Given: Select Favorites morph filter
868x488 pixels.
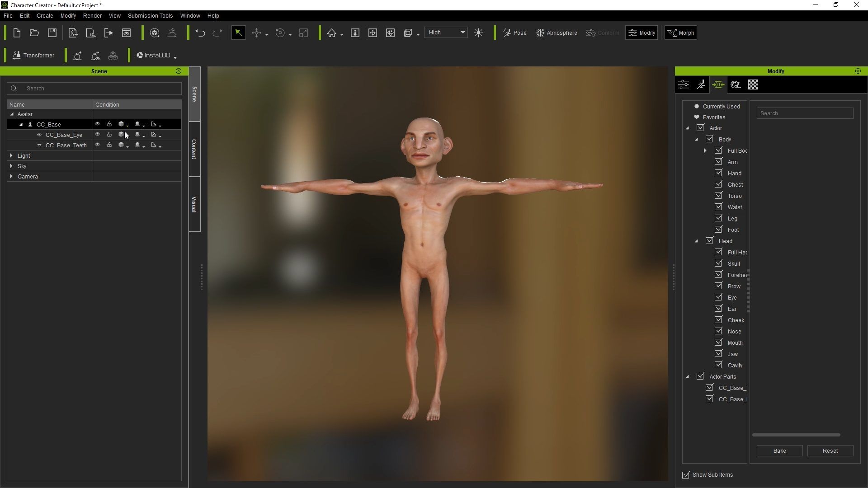Looking at the screenshot, I should [714, 117].
